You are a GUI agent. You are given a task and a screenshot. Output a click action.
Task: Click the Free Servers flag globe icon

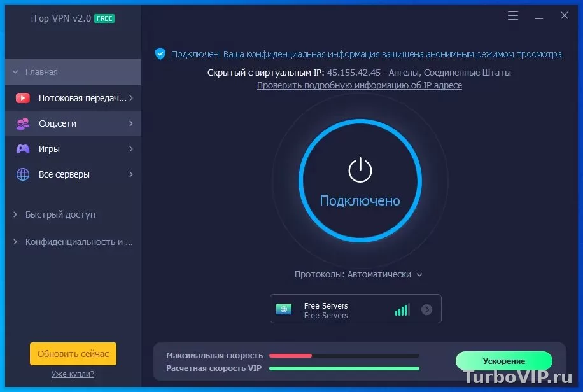284,309
